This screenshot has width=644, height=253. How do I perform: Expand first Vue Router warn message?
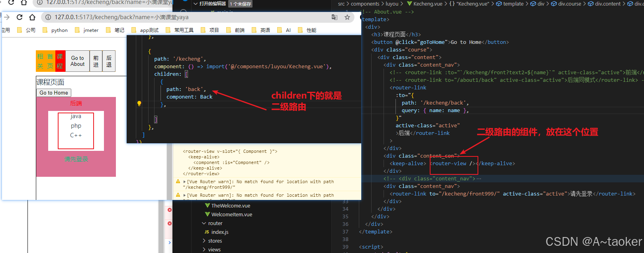[184, 182]
